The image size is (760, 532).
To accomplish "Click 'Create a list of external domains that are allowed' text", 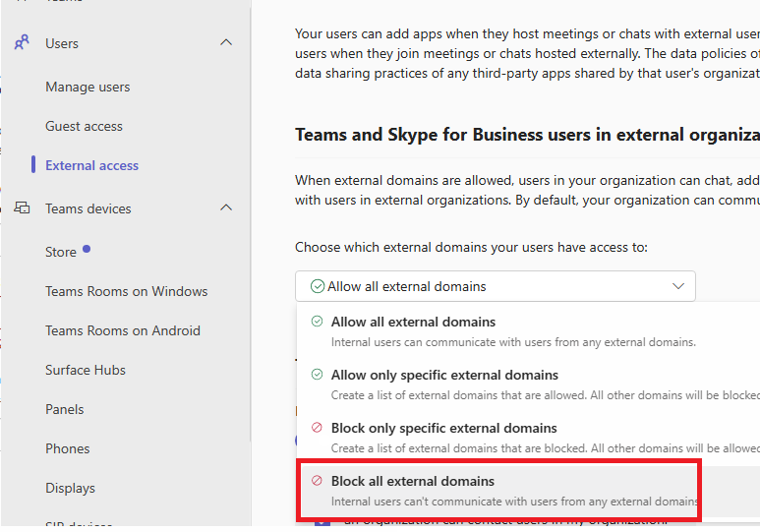I will point(546,395).
